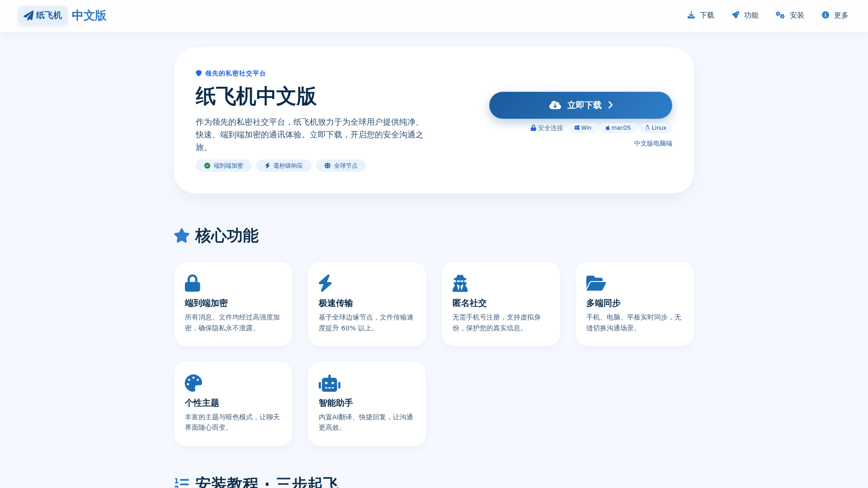This screenshot has width=868, height=488.
Task: Select the 个性主题 card title
Action: [202, 403]
